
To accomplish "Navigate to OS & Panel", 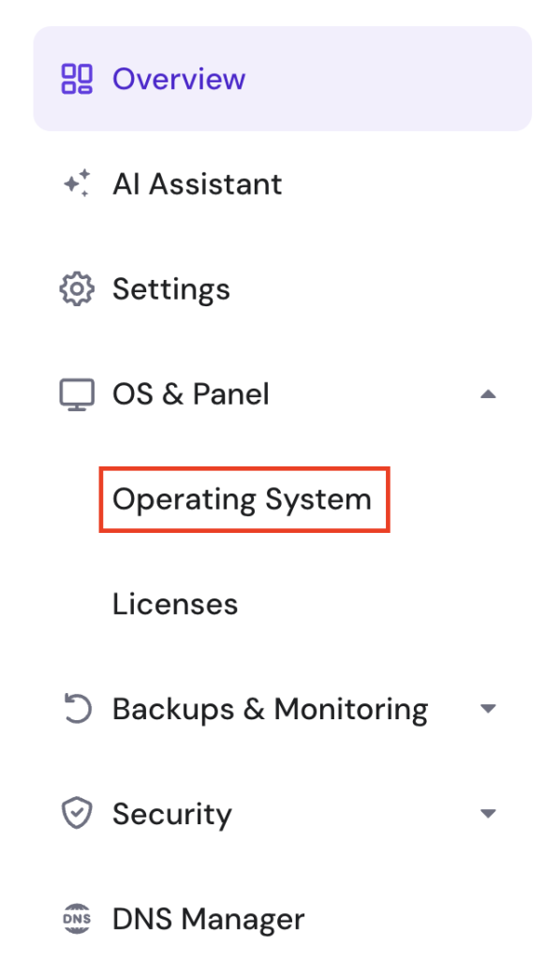I will pos(190,393).
